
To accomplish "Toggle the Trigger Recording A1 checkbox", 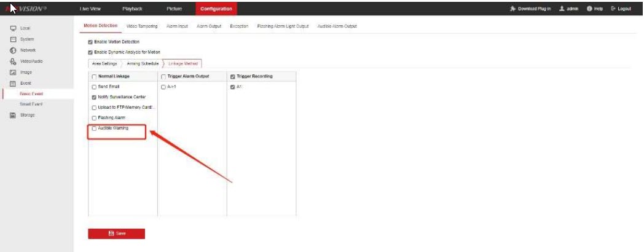I will click(233, 87).
